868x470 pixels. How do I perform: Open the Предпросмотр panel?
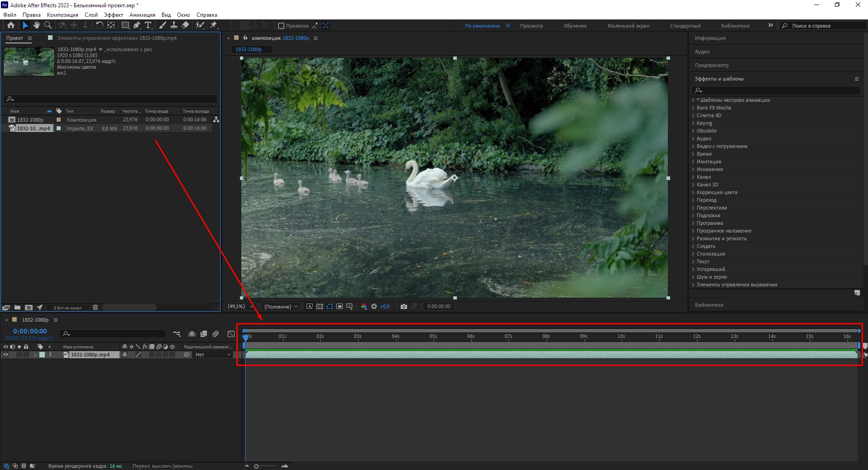[x=712, y=65]
